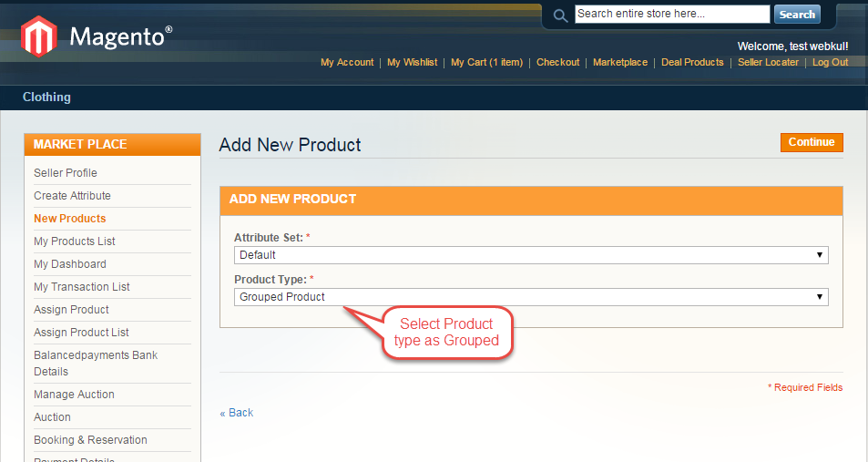Screen dimensions: 868x462
Task: Click the search magnifier icon
Action: [x=560, y=15]
